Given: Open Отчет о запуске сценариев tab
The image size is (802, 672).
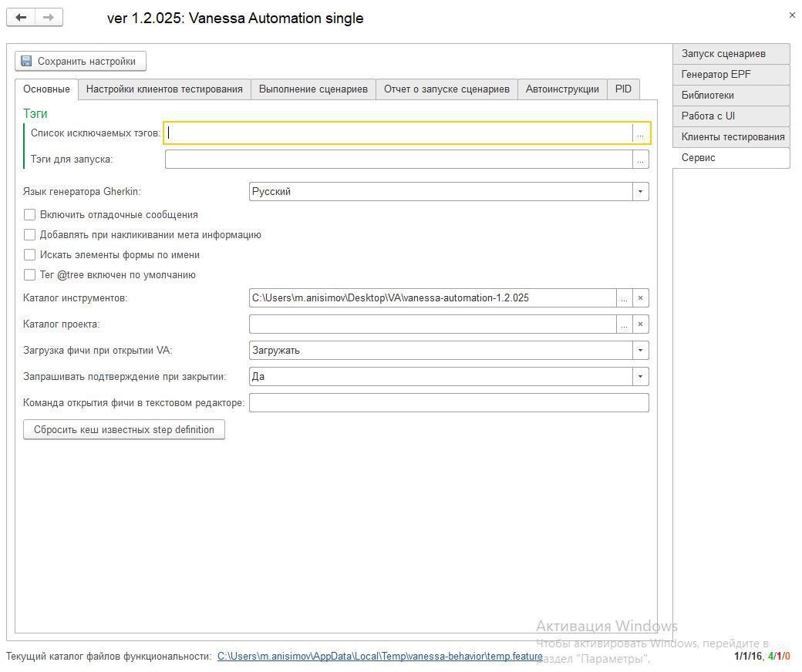Looking at the screenshot, I should tap(446, 89).
